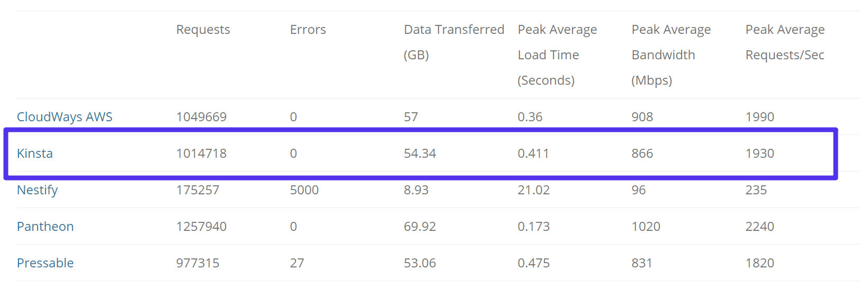
Task: Open the Kinsta hosting link
Action: point(35,154)
